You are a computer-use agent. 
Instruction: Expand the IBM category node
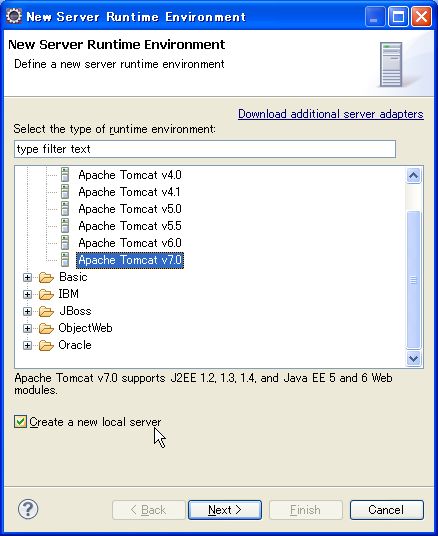point(27,294)
